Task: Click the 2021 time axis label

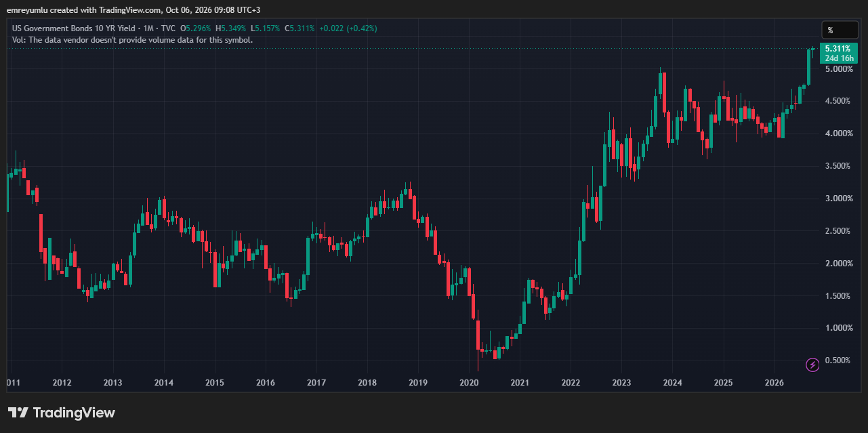Action: tap(520, 383)
